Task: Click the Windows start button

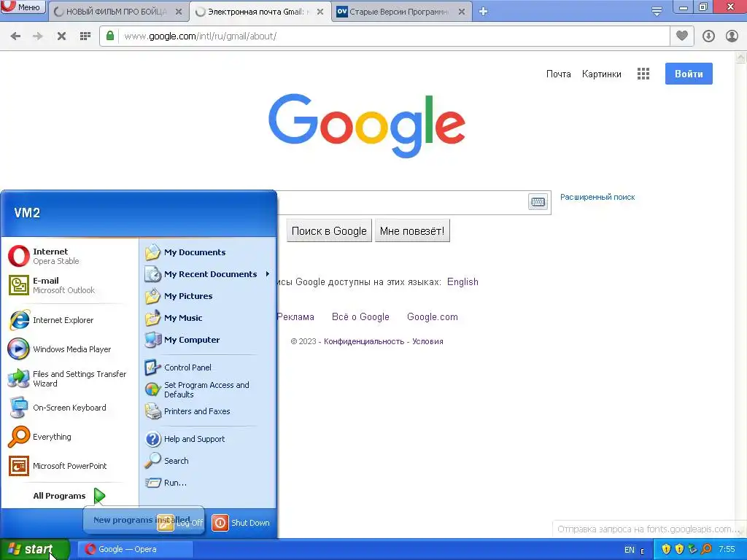Action: [x=35, y=550]
